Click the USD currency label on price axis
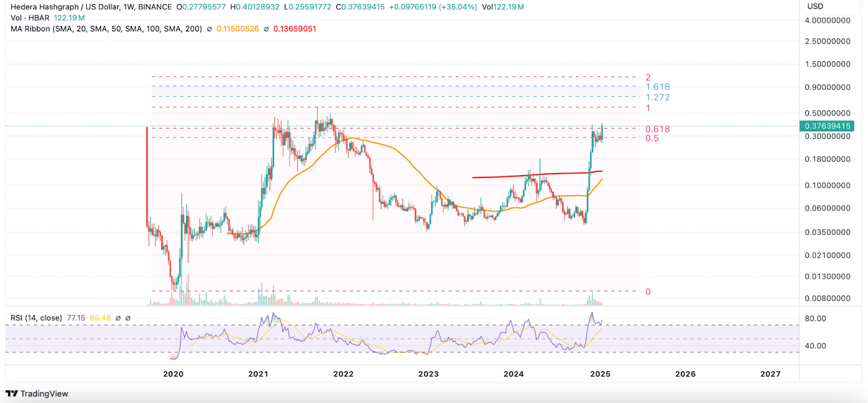This screenshot has width=868, height=403. click(815, 7)
